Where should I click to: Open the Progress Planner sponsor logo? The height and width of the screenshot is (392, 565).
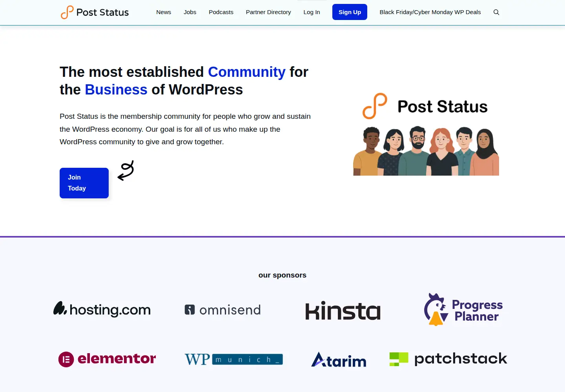463,310
